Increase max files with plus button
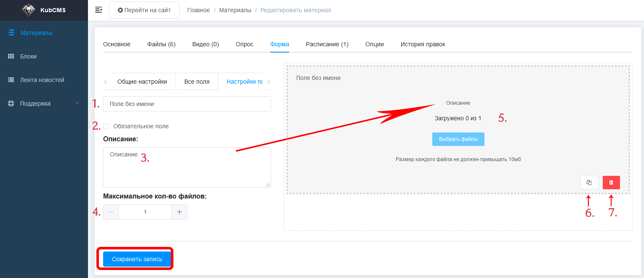 click(179, 212)
